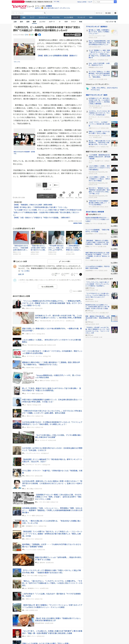Viewport: 129px width, 644px height.
Task: Click the 購入履歴 link
Action: click(x=108, y=13)
